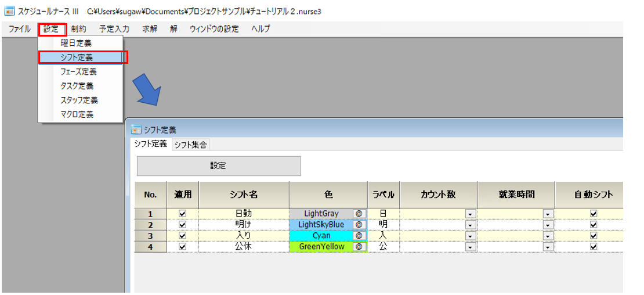Viewport: 644px width, 295px height.
Task: Click the LightGray color swatch
Action: click(321, 214)
